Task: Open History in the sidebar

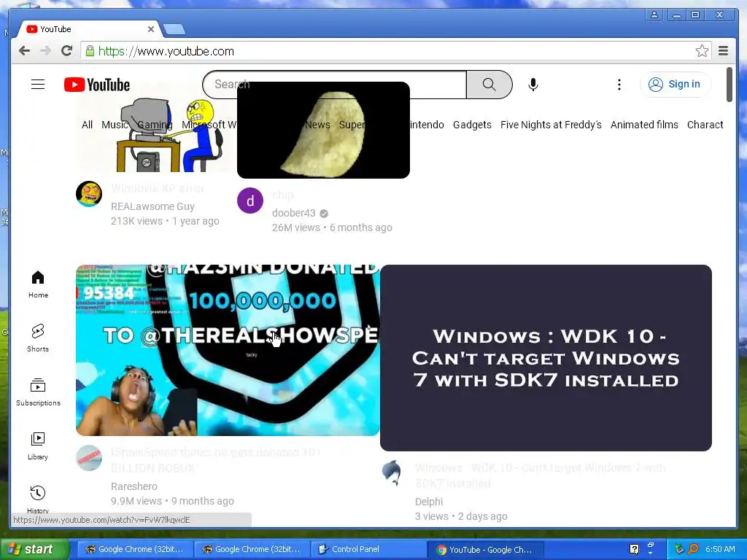Action: point(38,498)
